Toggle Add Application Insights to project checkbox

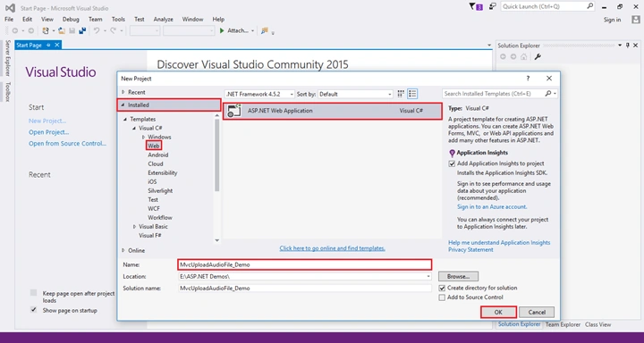[x=452, y=163]
